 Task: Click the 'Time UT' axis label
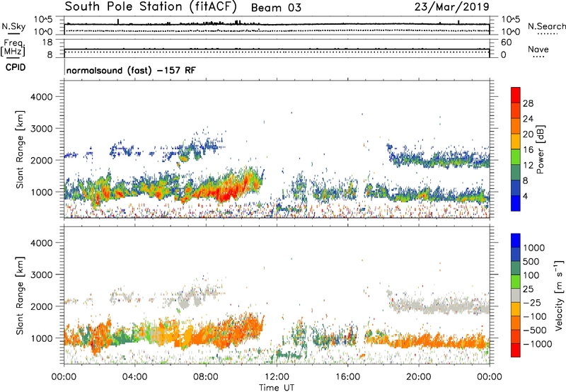coord(277,388)
